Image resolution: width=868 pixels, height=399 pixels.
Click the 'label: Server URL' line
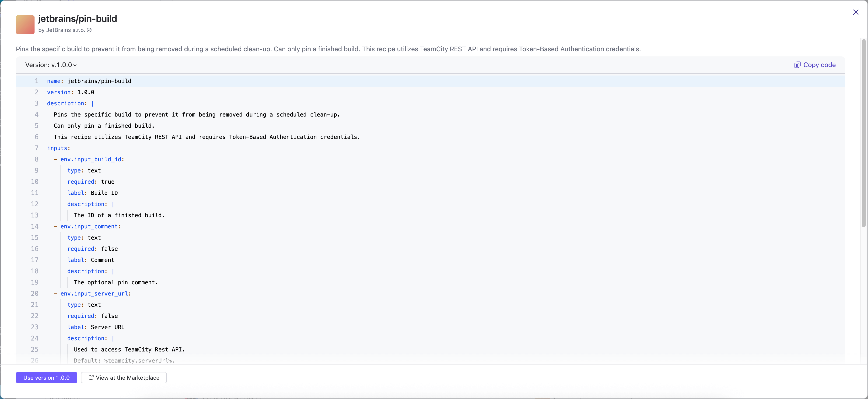click(x=96, y=327)
